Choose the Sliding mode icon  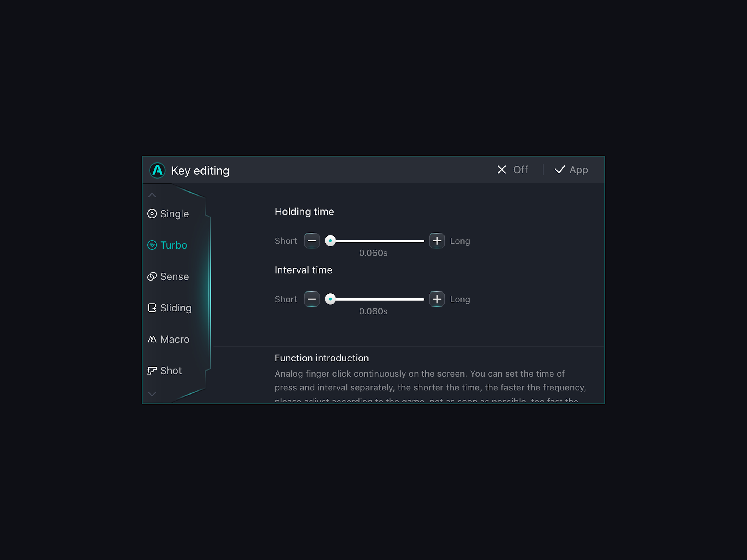pos(152,308)
